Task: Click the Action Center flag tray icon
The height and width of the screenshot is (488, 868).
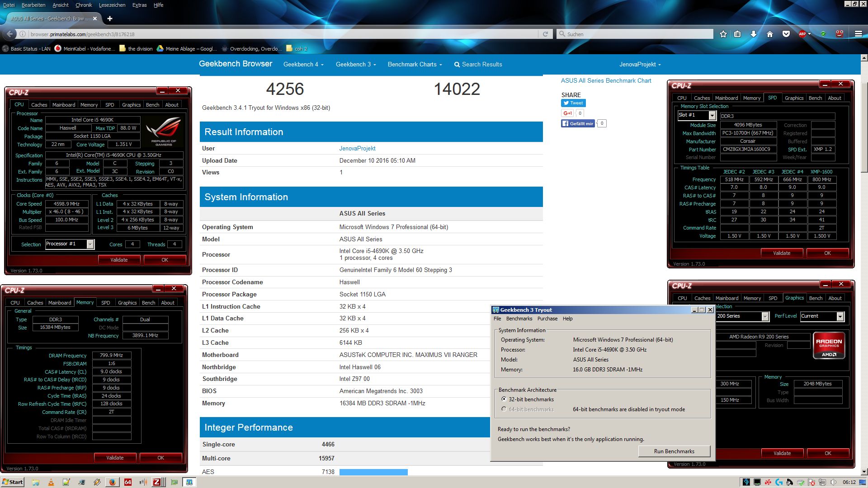Action: 811,482
